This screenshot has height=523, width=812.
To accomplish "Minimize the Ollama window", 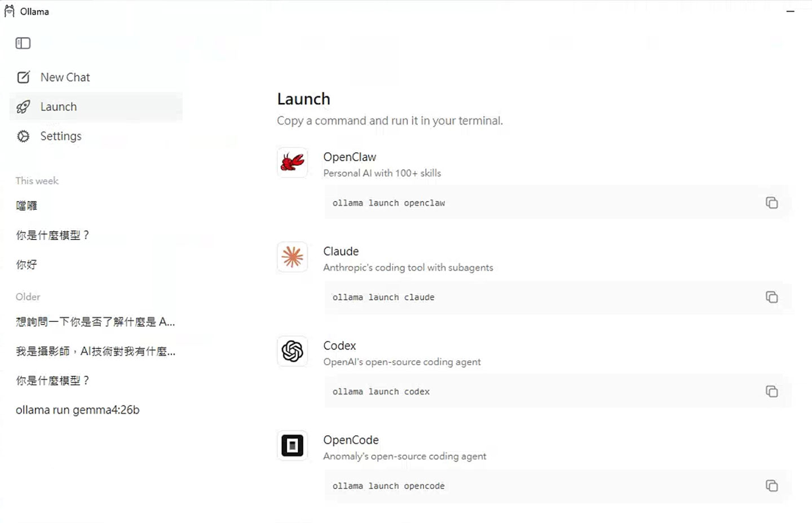I will click(790, 11).
